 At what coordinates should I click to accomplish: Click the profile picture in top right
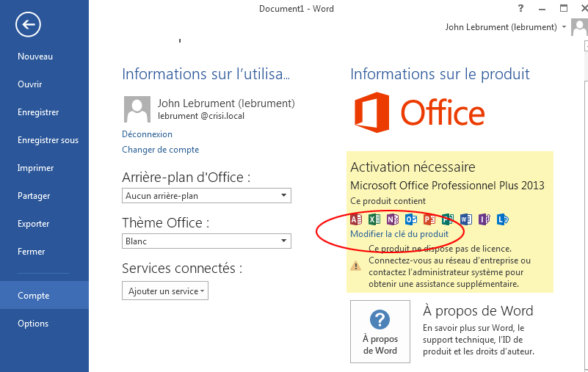pos(579,27)
